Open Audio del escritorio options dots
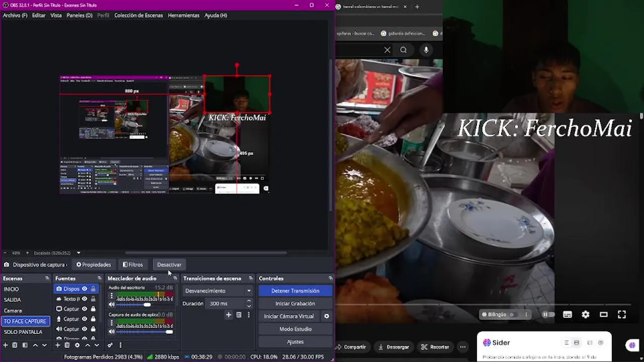The image size is (644, 362). tap(112, 296)
